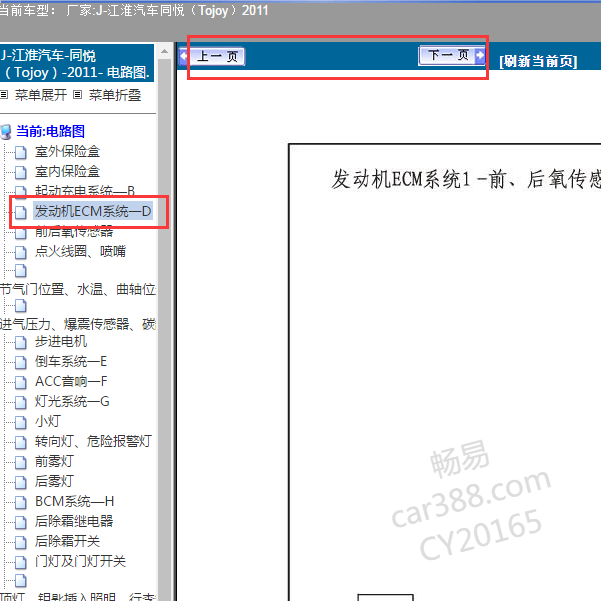Click page icon beside BCM系统—H
The height and width of the screenshot is (601, 601).
click(21, 502)
